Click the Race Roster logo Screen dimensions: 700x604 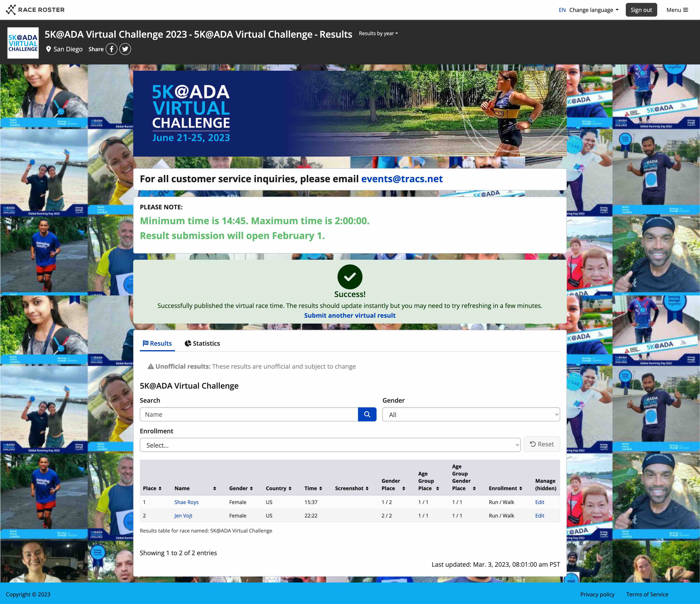point(35,10)
